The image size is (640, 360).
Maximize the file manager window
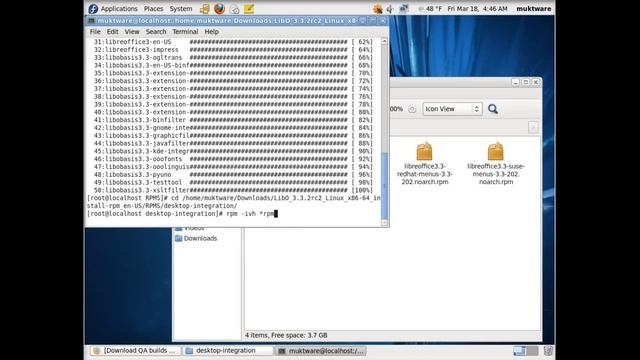pyautogui.click(x=526, y=82)
